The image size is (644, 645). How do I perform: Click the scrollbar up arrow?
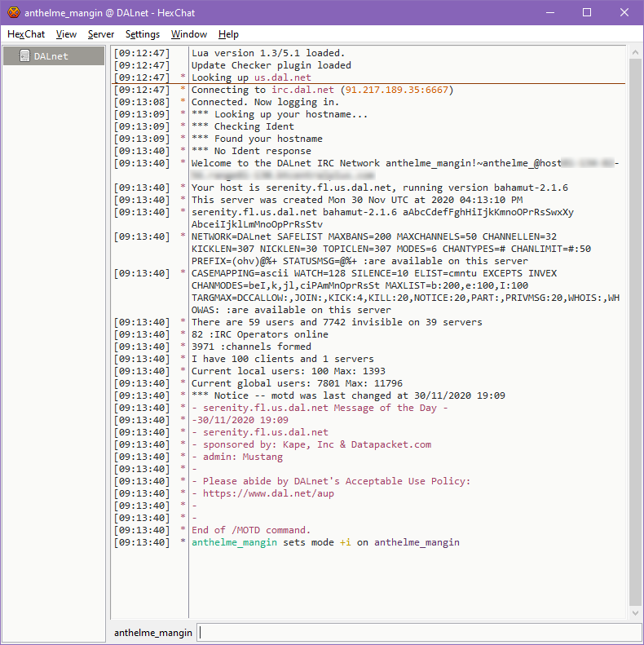pos(635,53)
